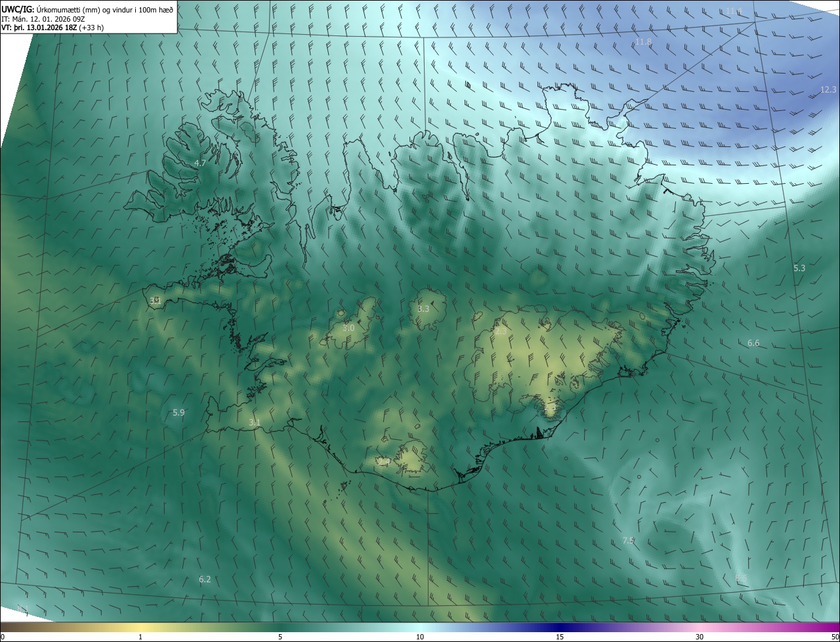Click the "10" tick label on the color scale

[420, 637]
